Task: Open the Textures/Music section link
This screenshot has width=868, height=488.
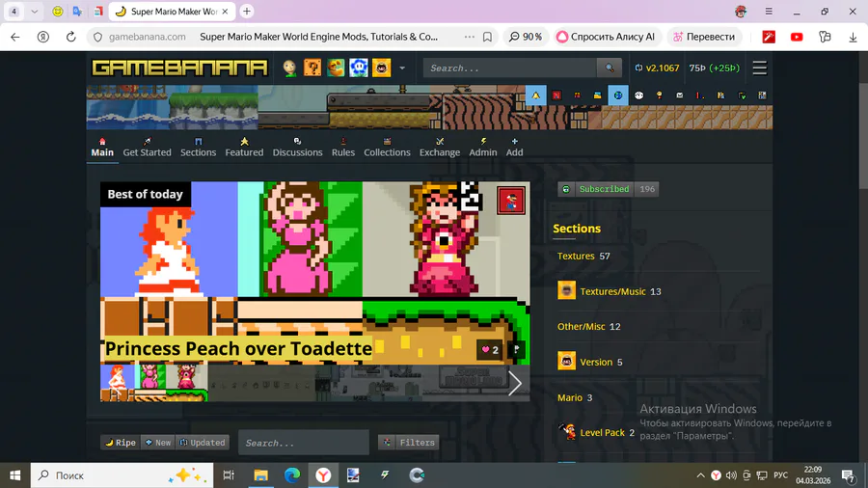Action: [x=612, y=291]
